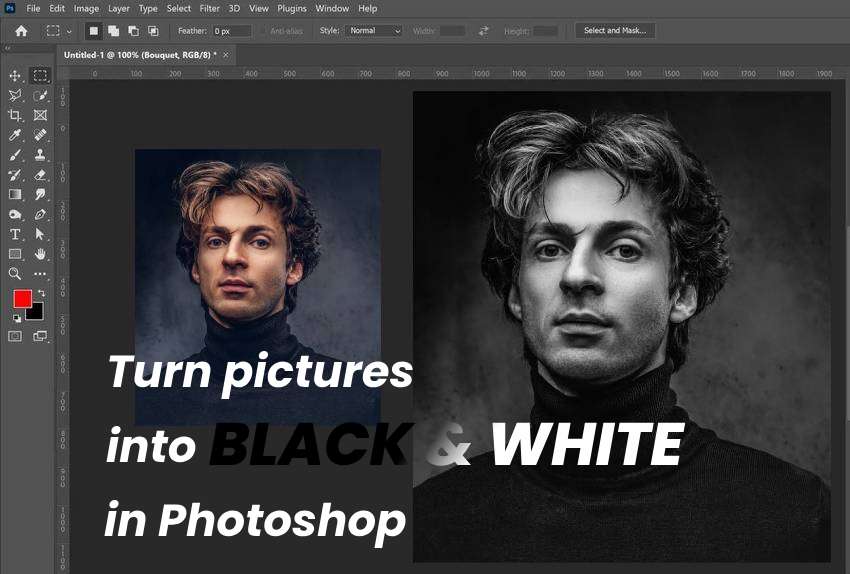The width and height of the screenshot is (850, 574).
Task: Choose Add to selection mode
Action: tap(113, 31)
